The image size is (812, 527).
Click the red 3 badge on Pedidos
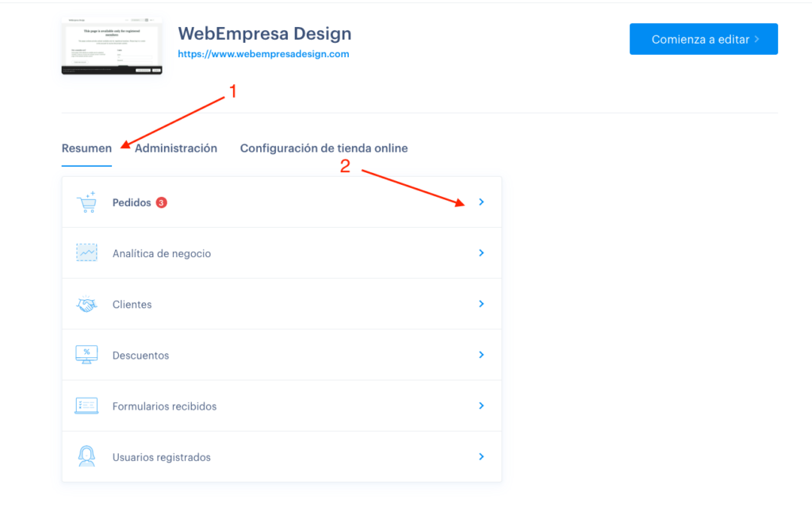pos(162,202)
